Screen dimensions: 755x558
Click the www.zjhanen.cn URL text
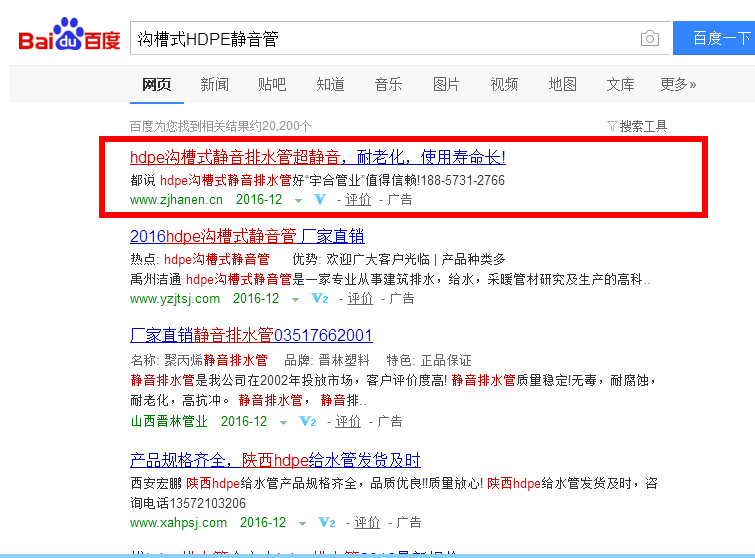(x=176, y=199)
